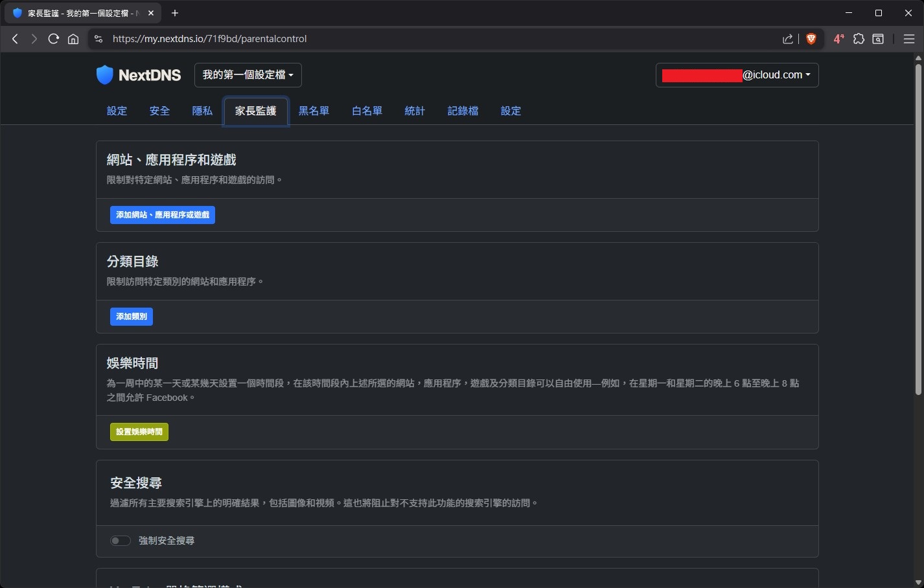Viewport: 924px width, 588px height.
Task: Open the wallet icon in toolbar
Action: point(878,39)
